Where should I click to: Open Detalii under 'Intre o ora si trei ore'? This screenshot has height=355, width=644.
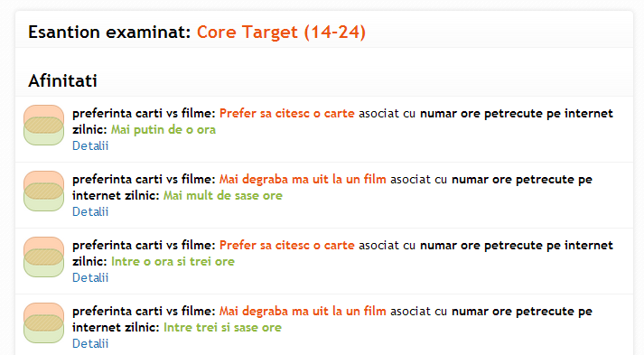[x=90, y=277]
